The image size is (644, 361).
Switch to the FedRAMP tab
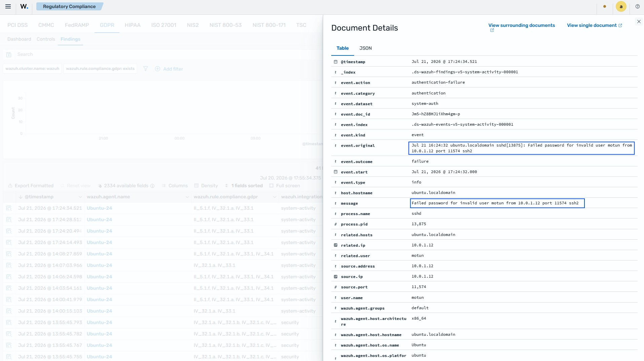(77, 25)
